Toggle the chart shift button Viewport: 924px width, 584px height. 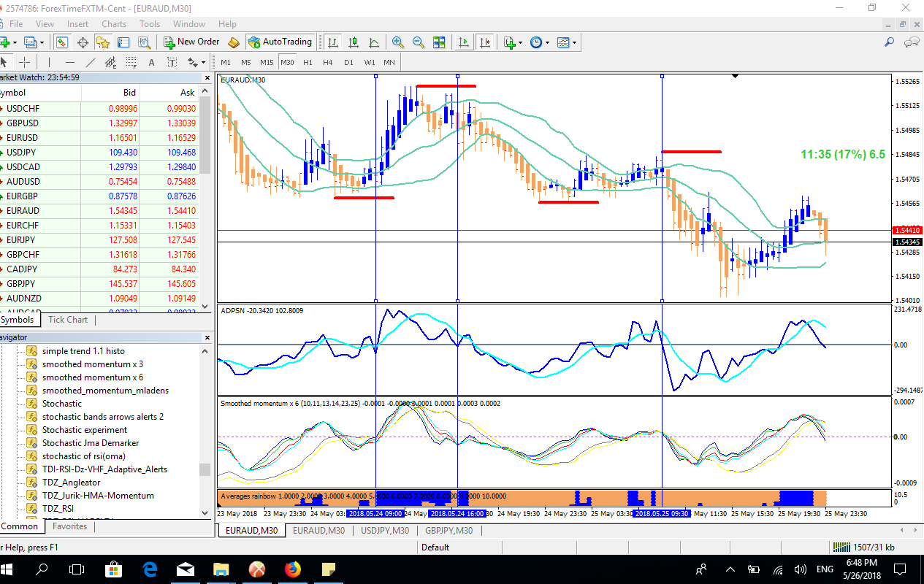point(485,42)
